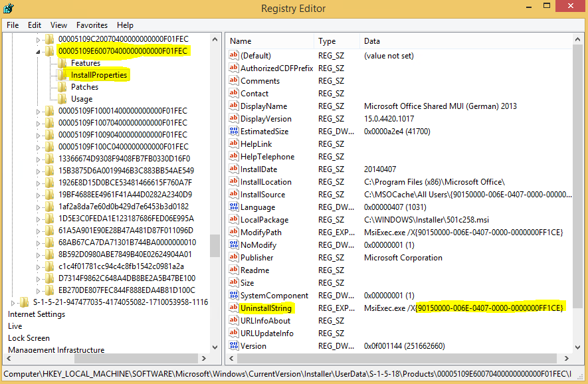Click the Data column header
Screen dimensions: 588x384
click(x=466, y=41)
